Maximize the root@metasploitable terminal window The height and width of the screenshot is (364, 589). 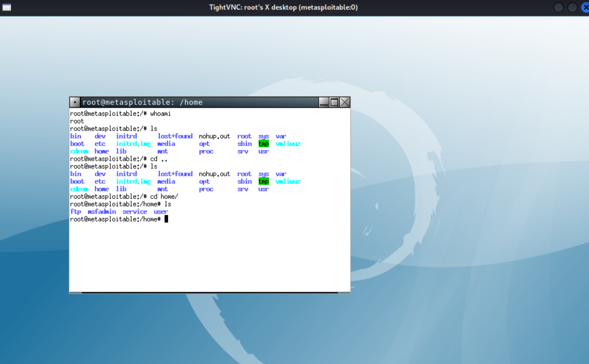click(x=334, y=102)
